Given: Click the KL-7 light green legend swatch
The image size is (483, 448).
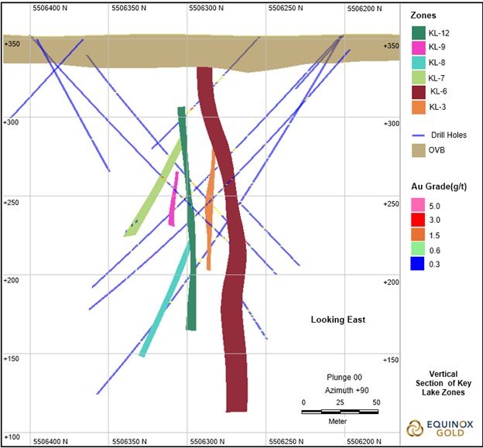Looking at the screenshot, I should [419, 77].
